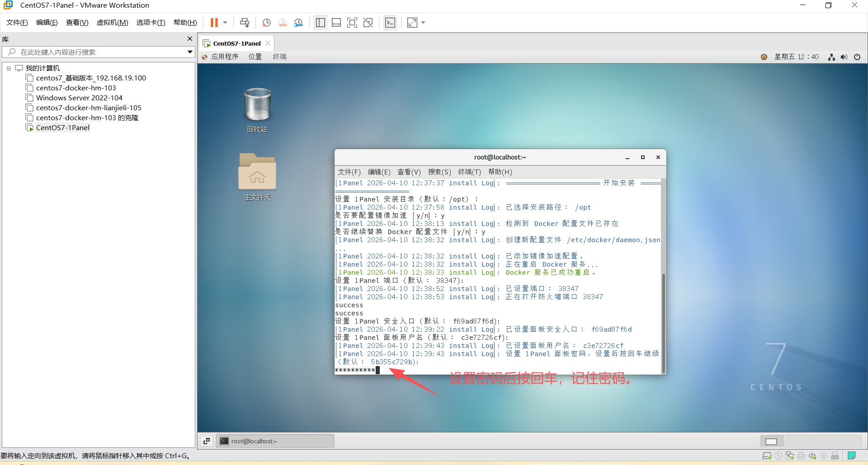Screen dimensions: 868x465
Task: Open VMware 虚拟机(M) menu
Action: click(113, 23)
